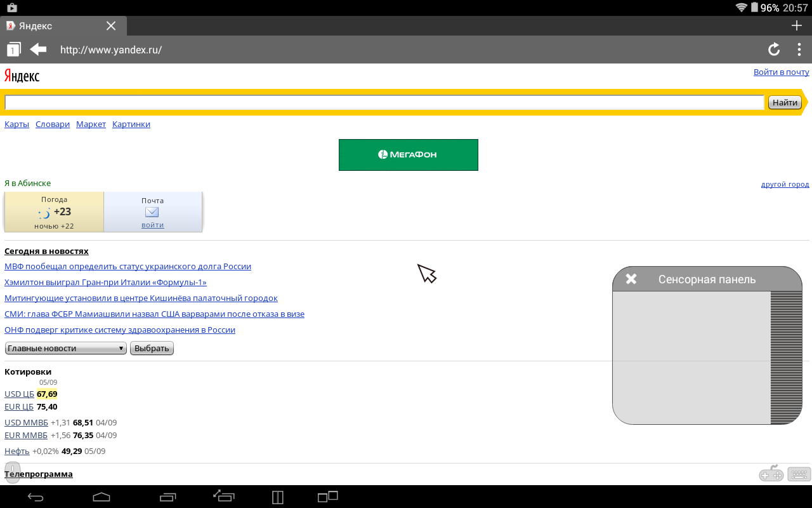The image size is (812, 508).
Task: Reload the page with the refresh icon
Action: 774,50
